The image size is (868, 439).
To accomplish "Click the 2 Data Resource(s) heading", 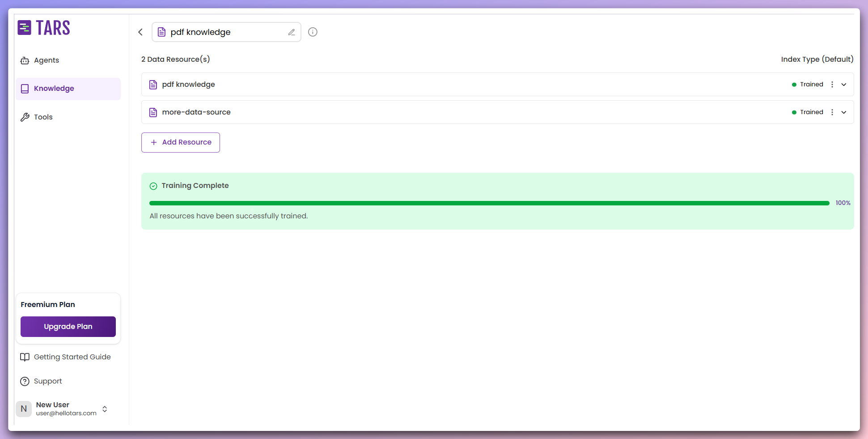I will click(x=176, y=60).
